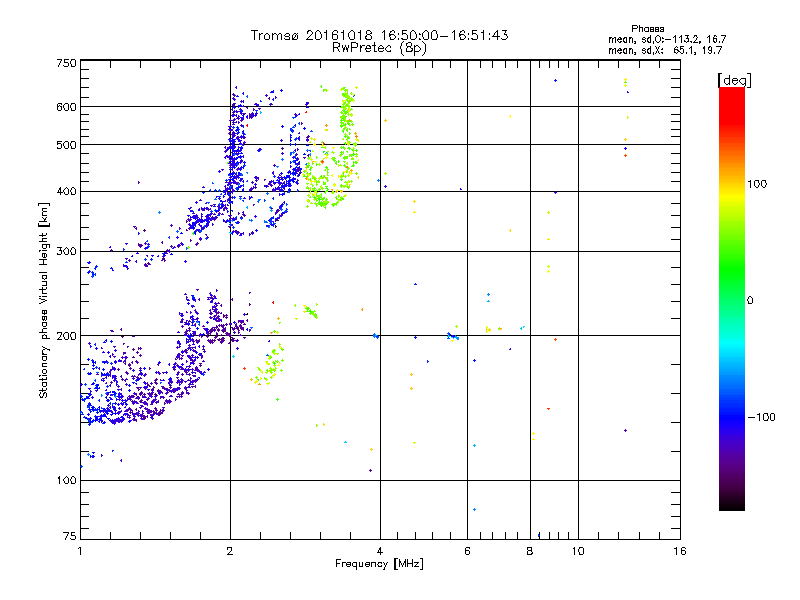Screen dimensions: 800x600
Task: Click the 'RwPretec (8p)' subtitle
Action: click(379, 48)
